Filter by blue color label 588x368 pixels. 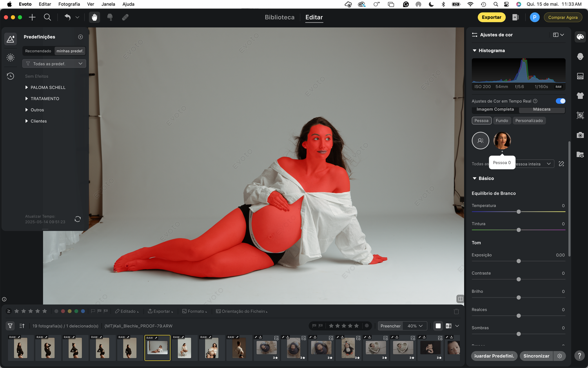coord(83,312)
